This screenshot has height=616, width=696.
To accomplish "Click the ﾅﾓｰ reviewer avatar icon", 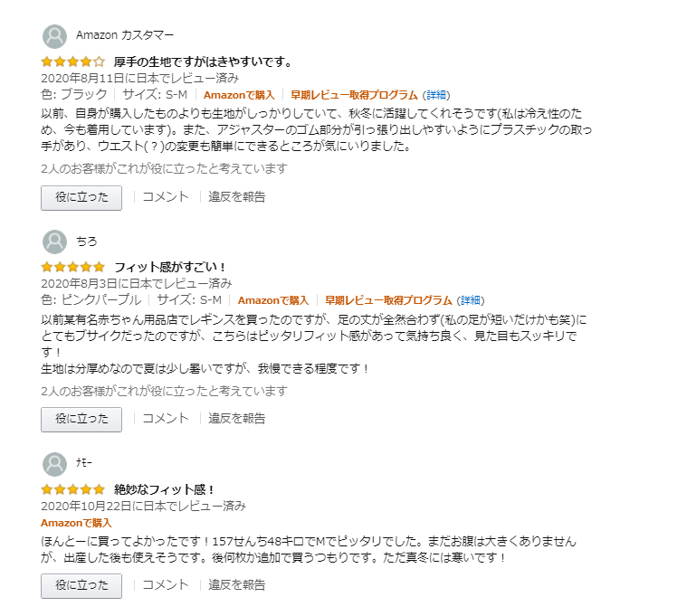I will (54, 464).
